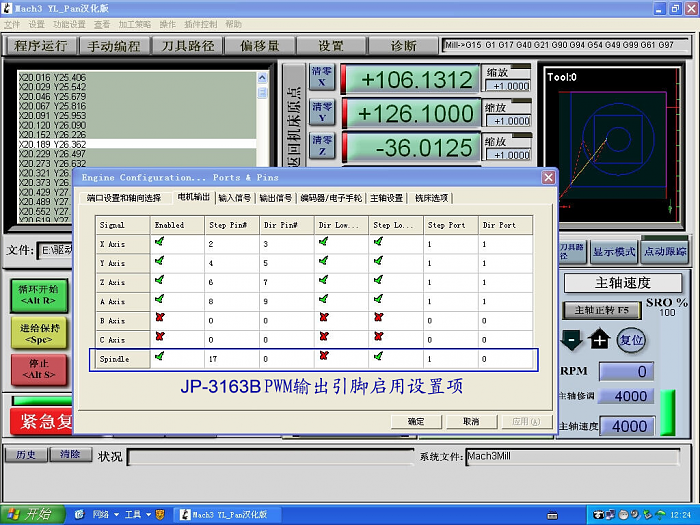Viewport: 700px width, 525px height.
Task: Click 进给保持 Spc button
Action: (39, 333)
